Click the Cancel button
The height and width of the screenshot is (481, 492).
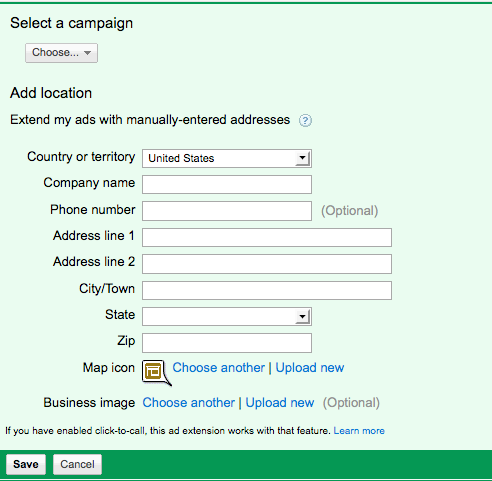[77, 464]
